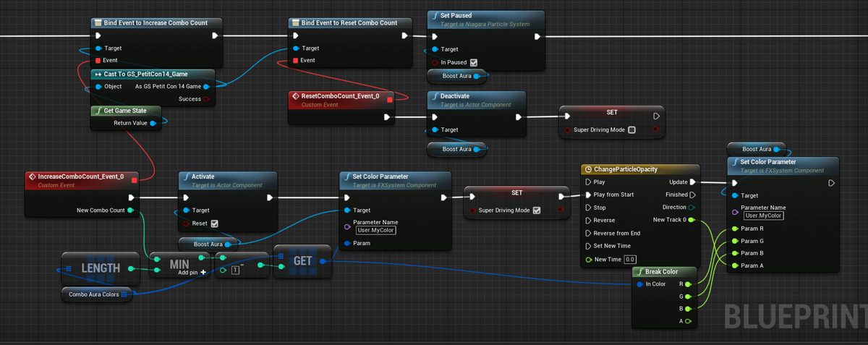Check the unchecked Super Driving Mode checkbox
This screenshot has width=868, height=345.
[631, 130]
